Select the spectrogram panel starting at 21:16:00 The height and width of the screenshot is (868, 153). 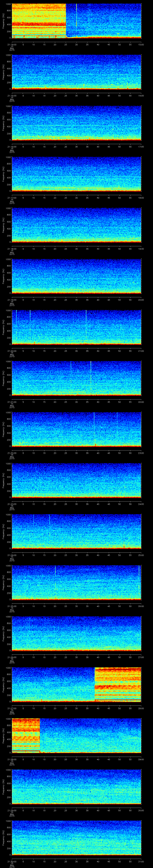pyautogui.click(x=76, y=123)
